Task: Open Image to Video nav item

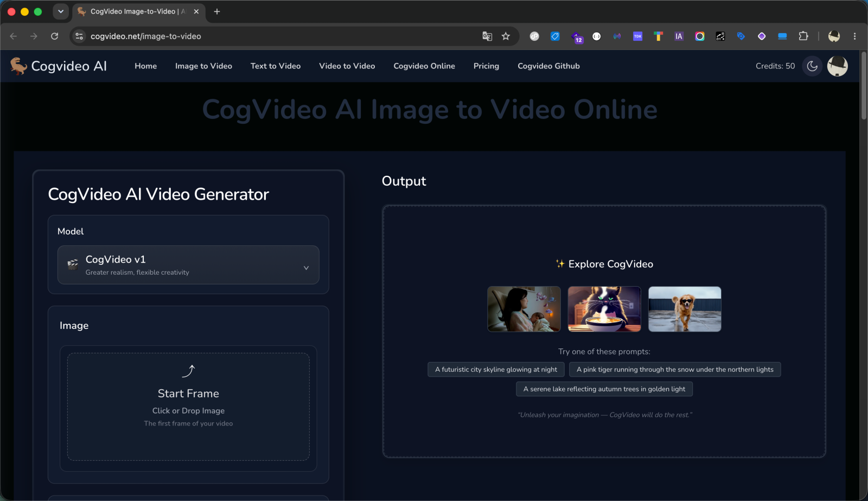Action: point(203,66)
